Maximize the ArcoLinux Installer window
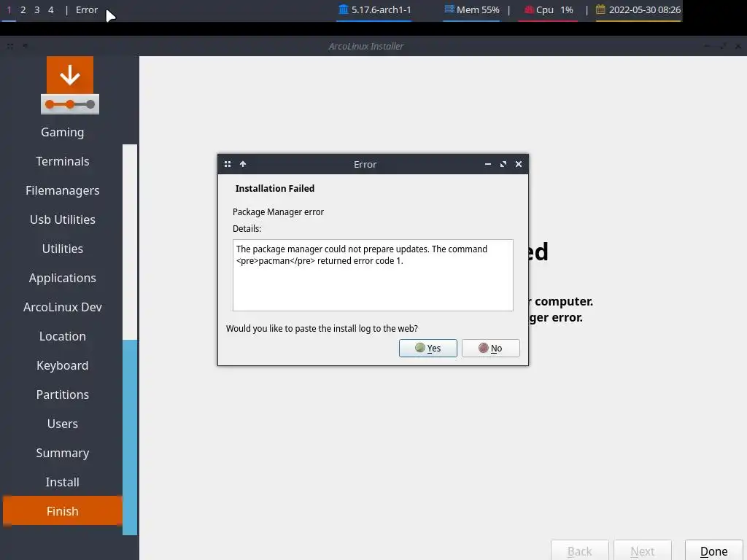 point(723,46)
